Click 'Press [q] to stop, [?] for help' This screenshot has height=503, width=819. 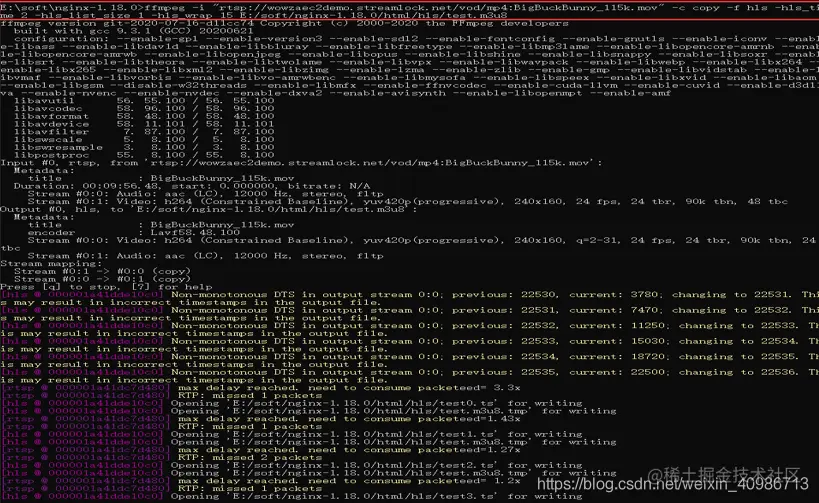(106, 287)
